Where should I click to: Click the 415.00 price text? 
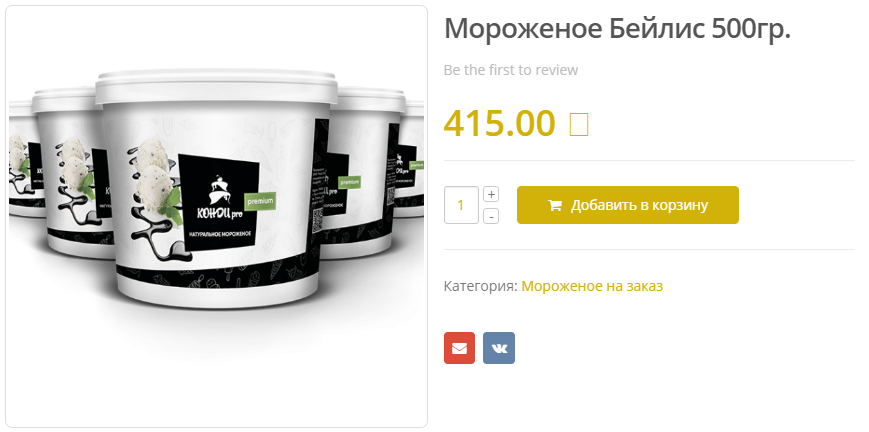(x=499, y=123)
